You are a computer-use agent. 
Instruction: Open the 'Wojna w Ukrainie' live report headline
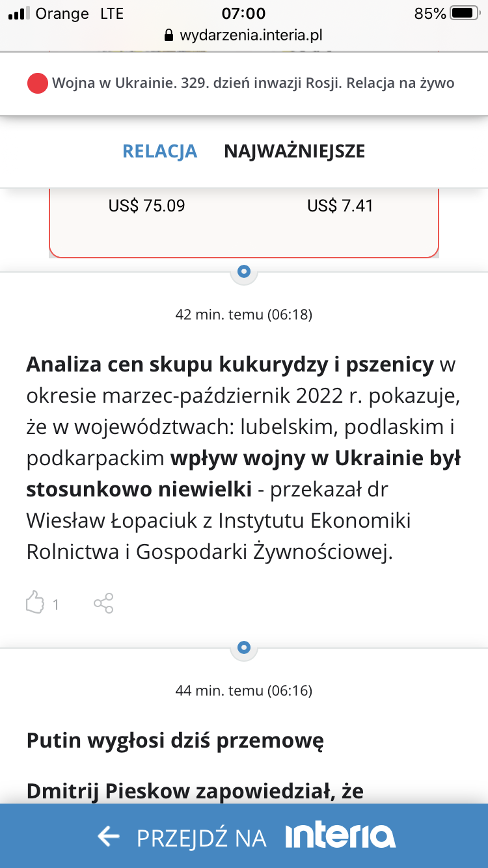point(253,83)
